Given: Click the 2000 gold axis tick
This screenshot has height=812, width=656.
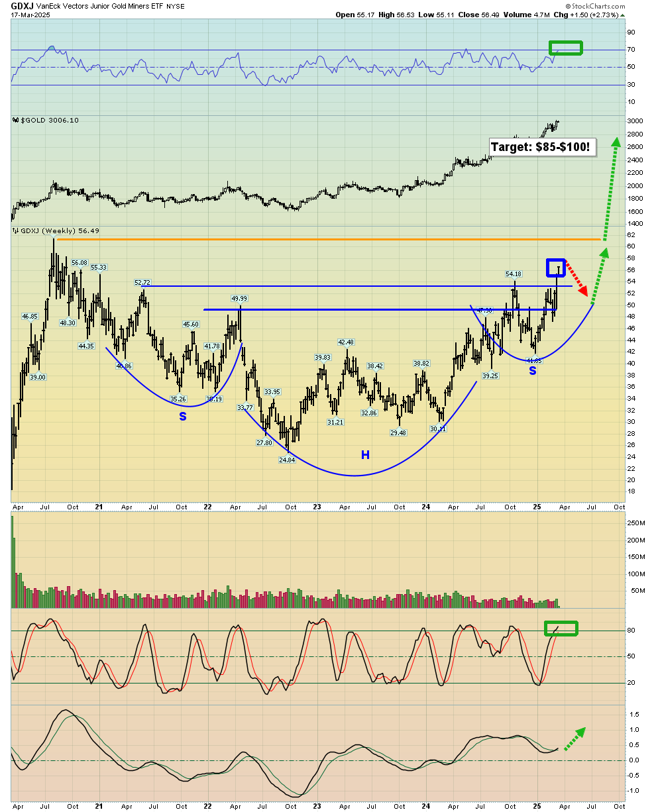Looking at the screenshot, I should tap(635, 185).
